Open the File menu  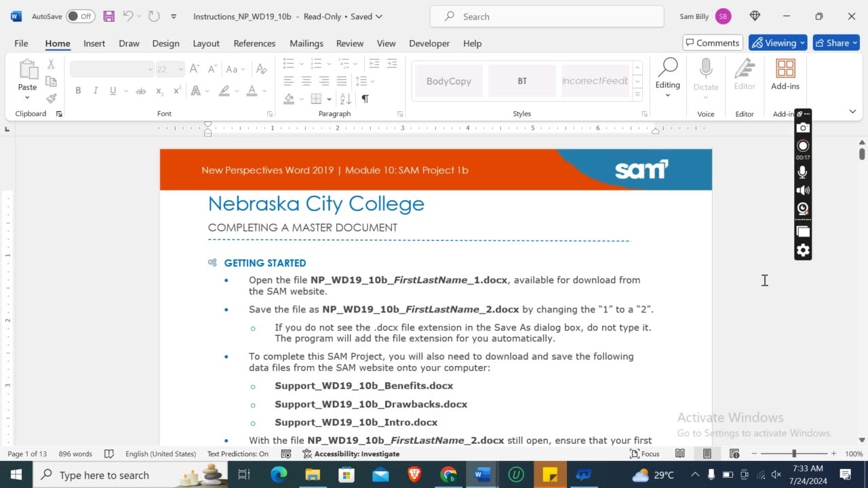tap(21, 43)
